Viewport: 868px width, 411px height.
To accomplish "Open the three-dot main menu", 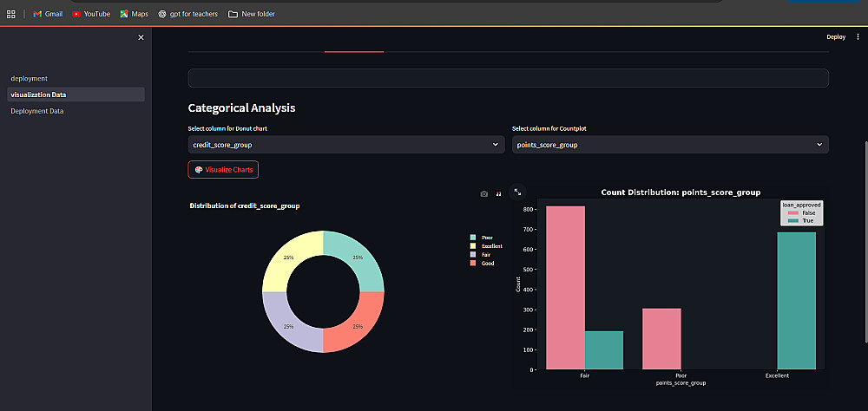I will (858, 37).
